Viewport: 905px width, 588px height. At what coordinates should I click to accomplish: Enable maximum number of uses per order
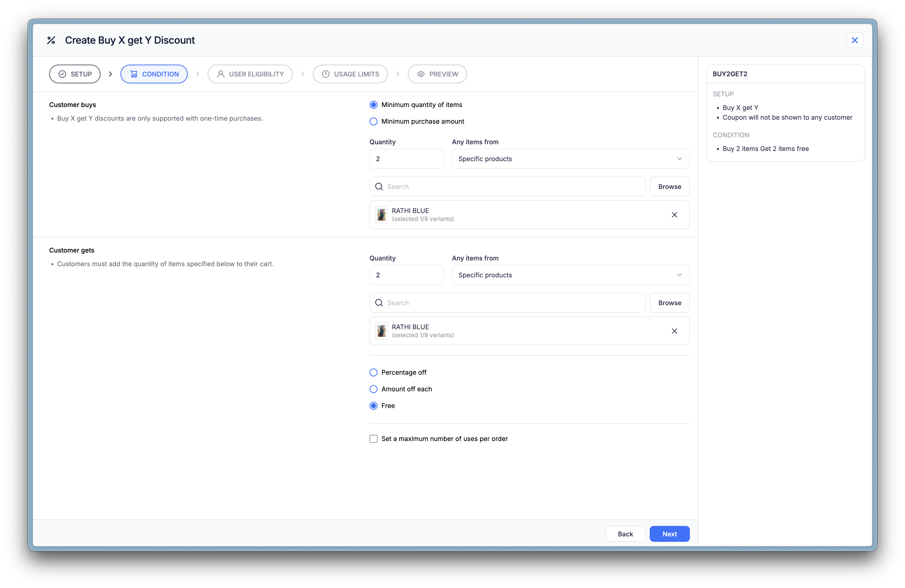pyautogui.click(x=374, y=439)
